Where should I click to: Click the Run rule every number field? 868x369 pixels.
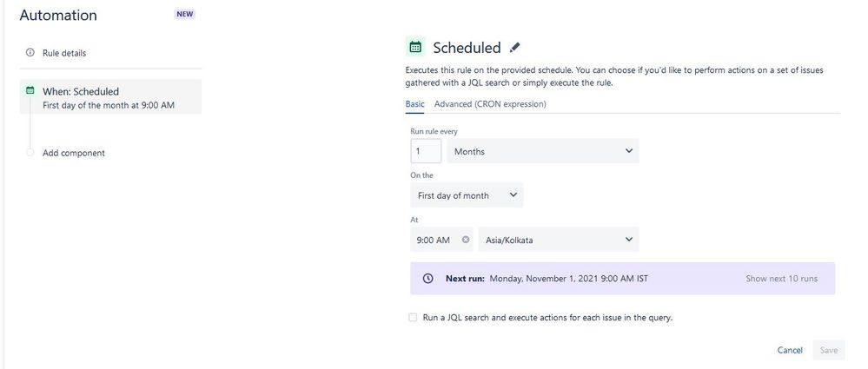[426, 151]
